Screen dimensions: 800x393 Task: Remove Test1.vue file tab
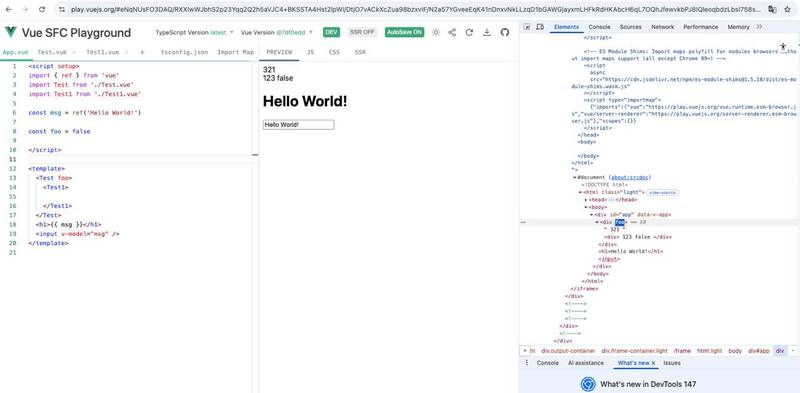[126, 52]
